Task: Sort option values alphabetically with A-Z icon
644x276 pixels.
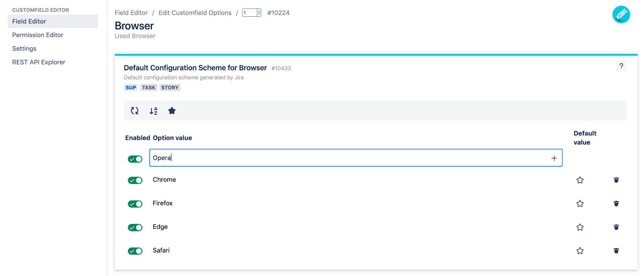Action: [x=153, y=111]
